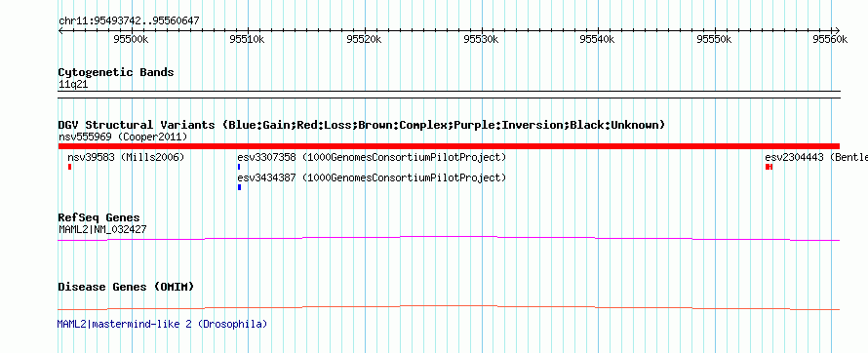Click the 95520k ruler tick label
This screenshot has width=868, height=353.
point(364,39)
